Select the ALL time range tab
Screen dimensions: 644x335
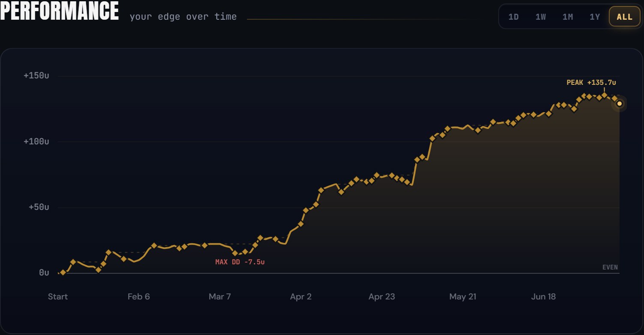tap(624, 17)
